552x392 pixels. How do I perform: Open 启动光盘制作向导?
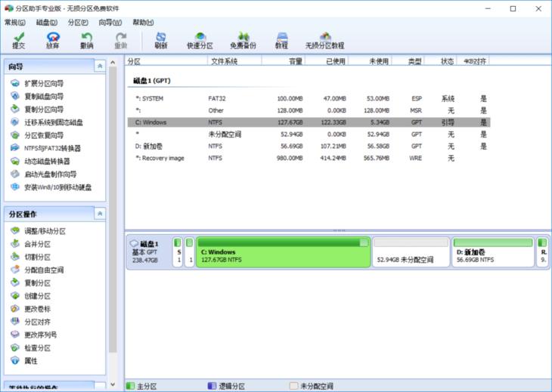pyautogui.click(x=44, y=174)
